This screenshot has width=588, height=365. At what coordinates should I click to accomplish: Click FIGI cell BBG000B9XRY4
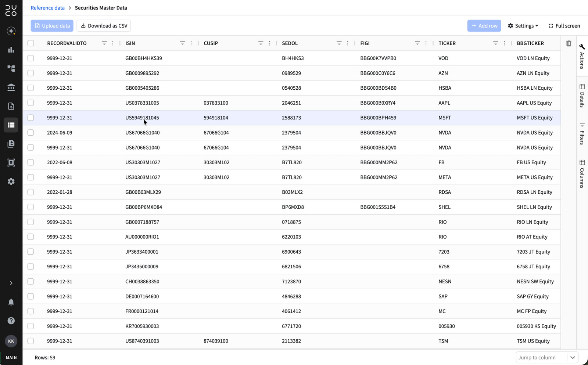pyautogui.click(x=378, y=103)
